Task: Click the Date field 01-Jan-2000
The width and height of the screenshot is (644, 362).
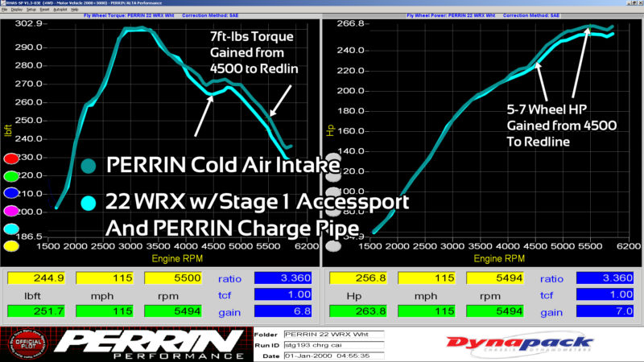Action: 333,356
